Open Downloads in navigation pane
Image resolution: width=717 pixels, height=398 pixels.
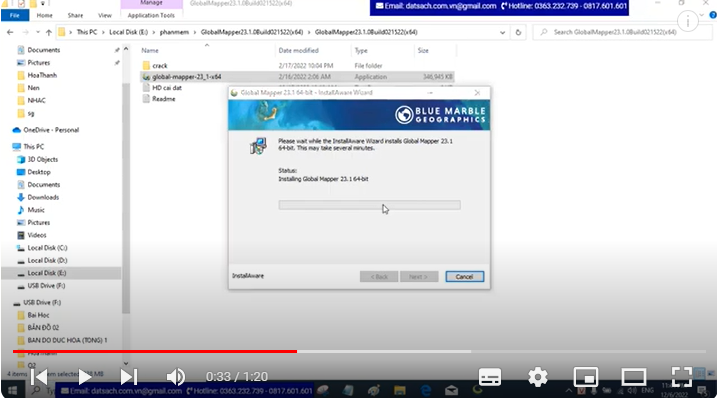(x=43, y=197)
